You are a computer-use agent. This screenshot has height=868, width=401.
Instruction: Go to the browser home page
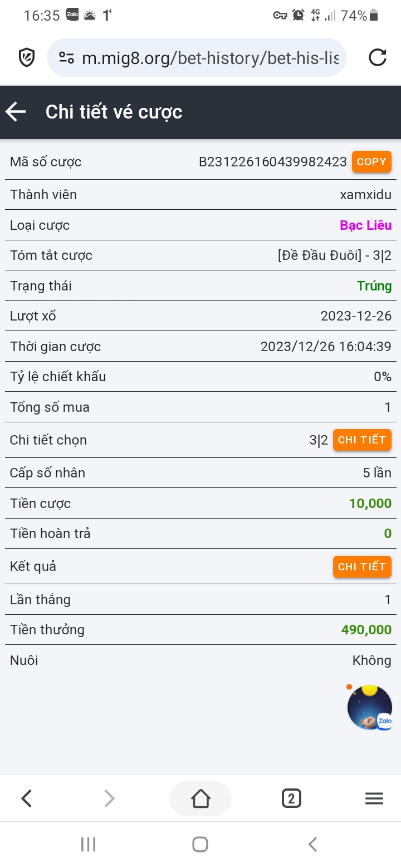click(x=200, y=799)
